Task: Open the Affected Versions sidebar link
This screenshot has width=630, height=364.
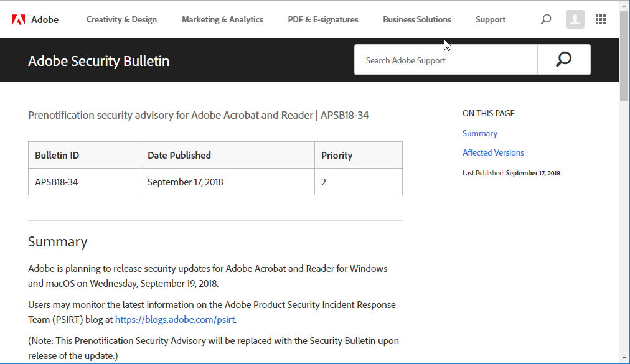Action: click(493, 152)
